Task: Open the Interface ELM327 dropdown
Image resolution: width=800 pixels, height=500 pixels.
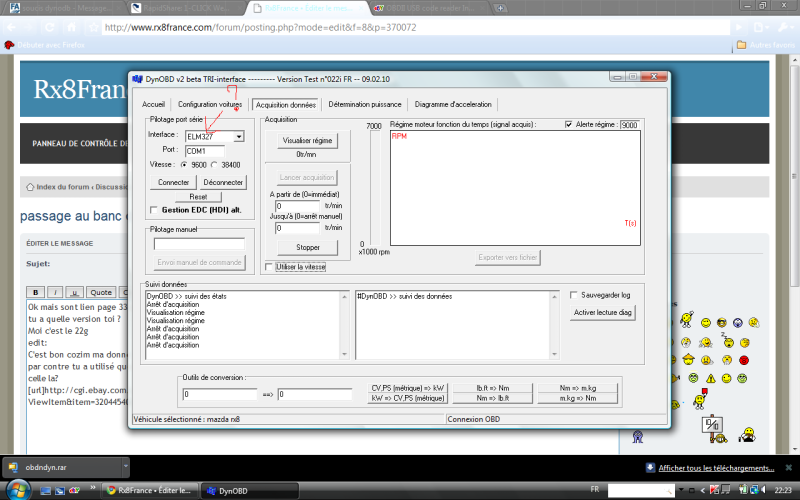Action: tap(239, 136)
